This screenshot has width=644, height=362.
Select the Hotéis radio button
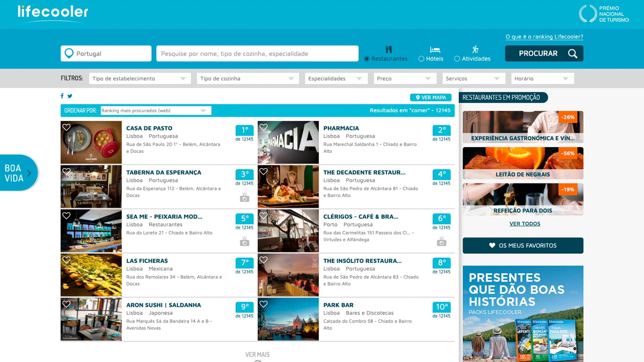pos(421,59)
